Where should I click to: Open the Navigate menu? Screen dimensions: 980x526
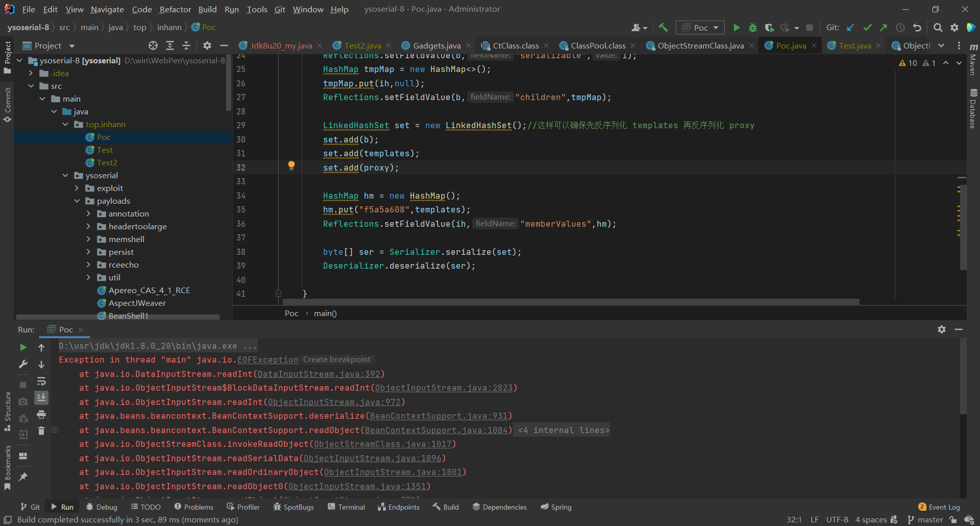point(107,9)
